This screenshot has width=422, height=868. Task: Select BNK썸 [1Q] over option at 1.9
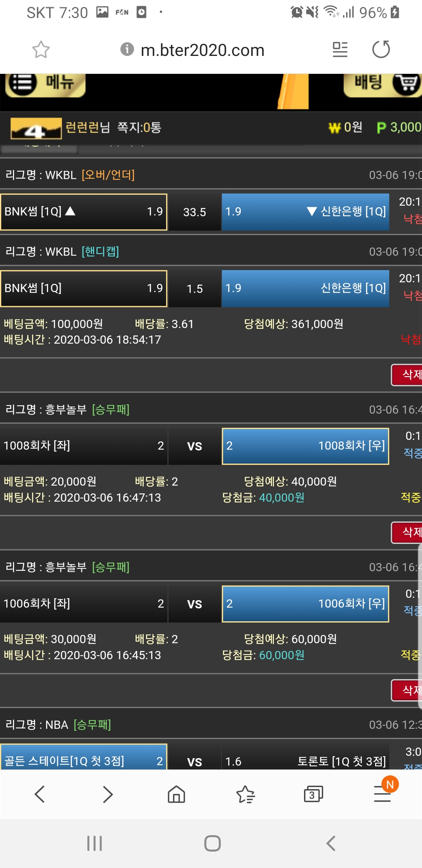click(84, 212)
